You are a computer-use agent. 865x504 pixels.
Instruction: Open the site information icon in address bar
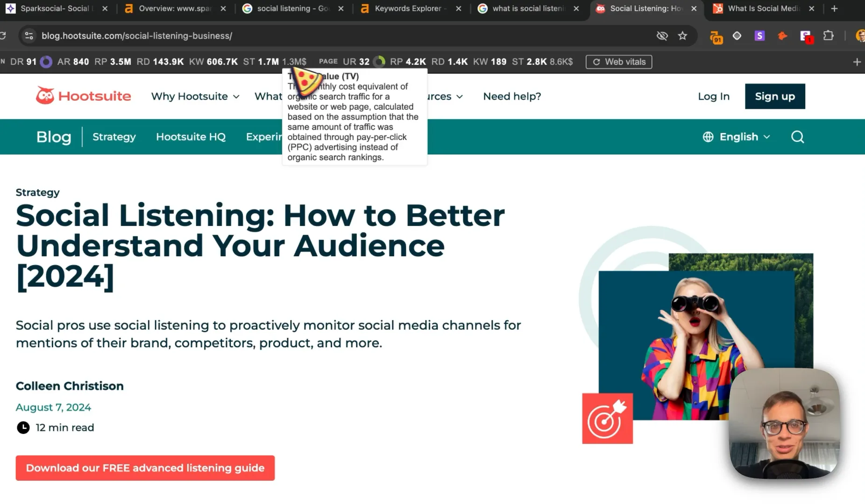29,36
